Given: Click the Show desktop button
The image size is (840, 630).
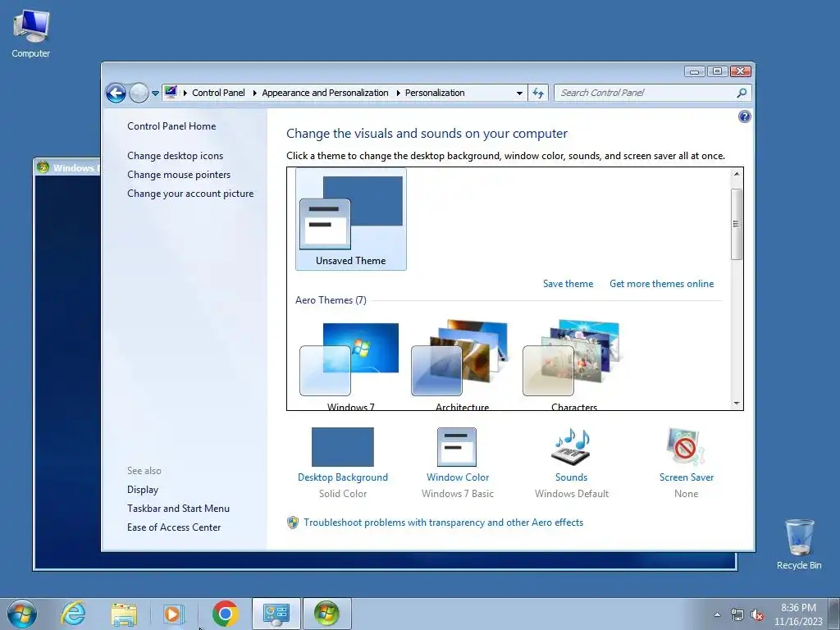Looking at the screenshot, I should tap(834, 614).
